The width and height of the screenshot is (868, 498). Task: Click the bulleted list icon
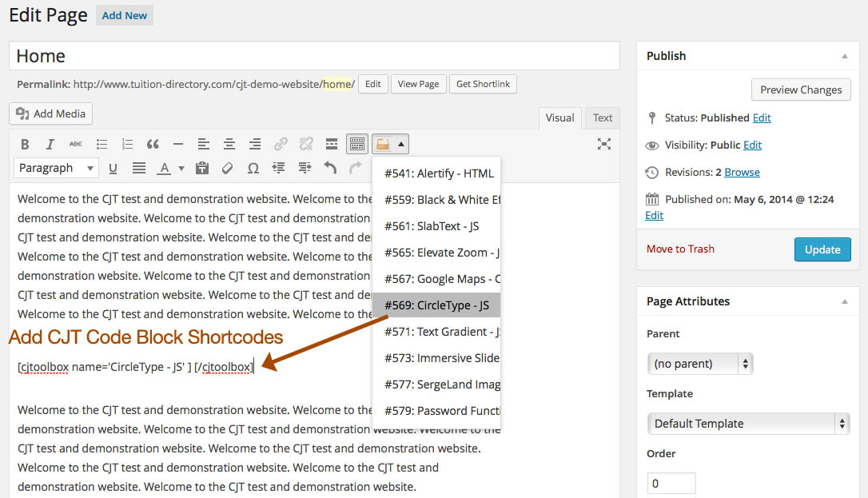(102, 145)
